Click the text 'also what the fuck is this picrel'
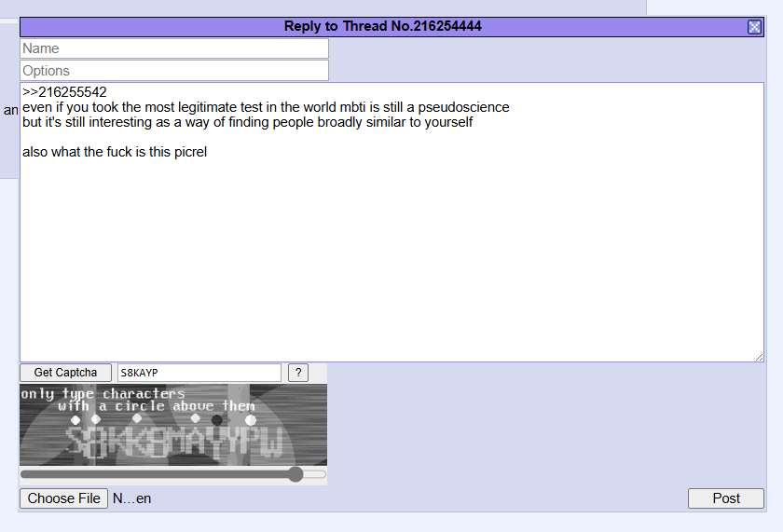This screenshot has width=783, height=532. [115, 152]
